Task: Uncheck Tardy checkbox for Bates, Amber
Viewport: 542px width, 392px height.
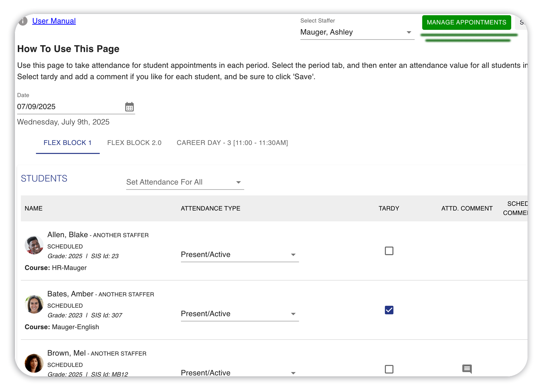Action: coord(389,310)
